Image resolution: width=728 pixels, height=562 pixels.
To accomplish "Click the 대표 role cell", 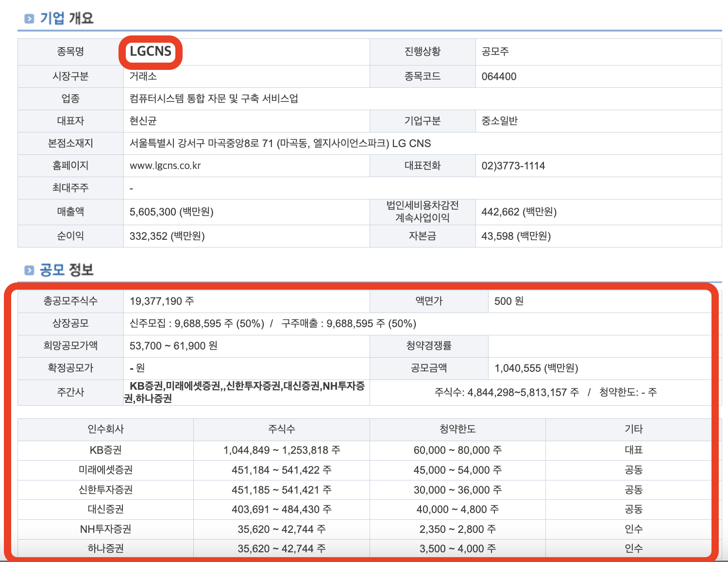I will tap(634, 450).
